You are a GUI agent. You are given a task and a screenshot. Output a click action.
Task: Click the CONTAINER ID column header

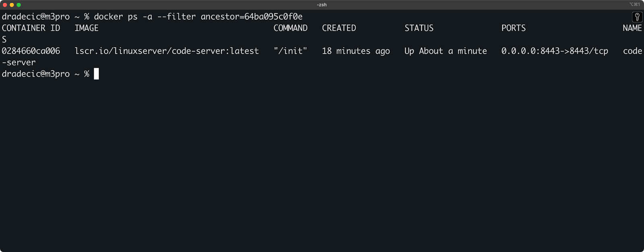coord(31,28)
